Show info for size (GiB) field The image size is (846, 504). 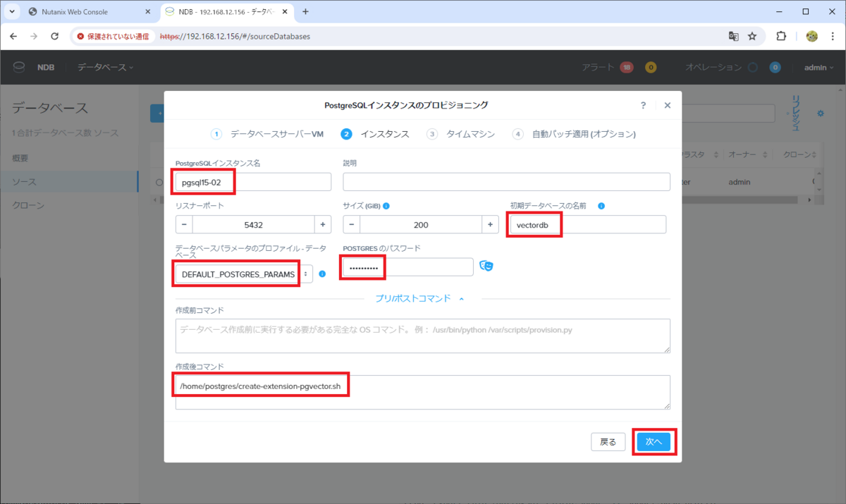[x=386, y=206]
